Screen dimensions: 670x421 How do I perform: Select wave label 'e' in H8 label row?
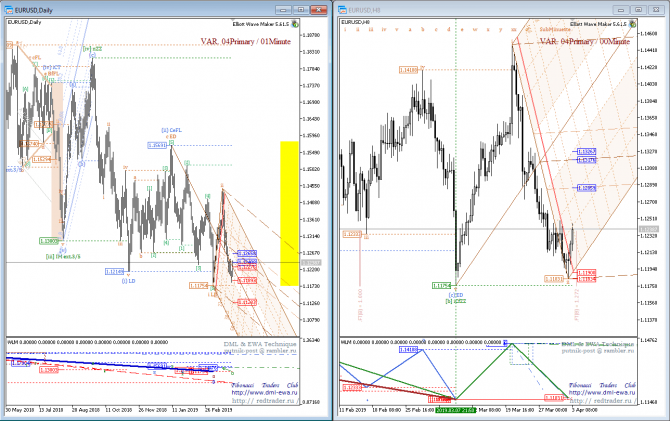tap(462, 29)
